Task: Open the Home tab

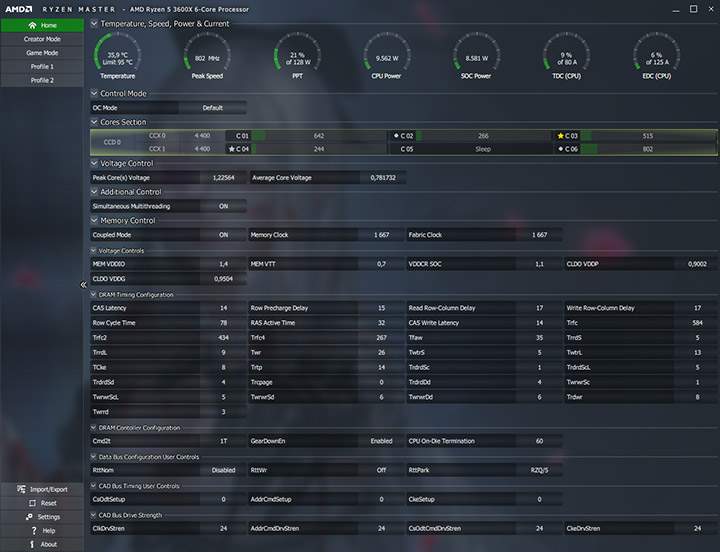Action: click(42, 25)
